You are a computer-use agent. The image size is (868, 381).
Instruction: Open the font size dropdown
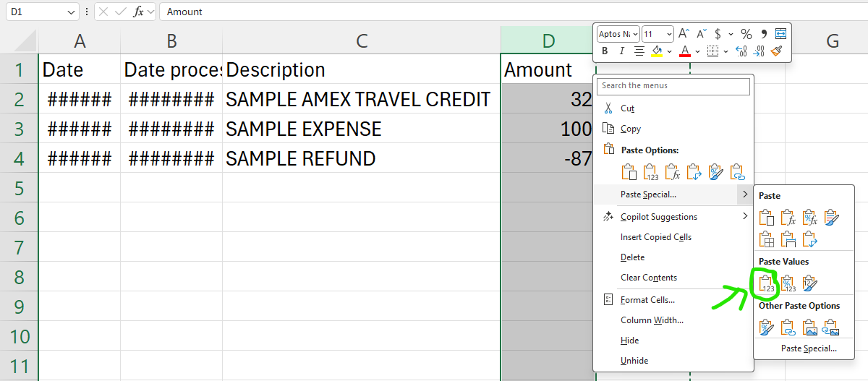coord(668,34)
